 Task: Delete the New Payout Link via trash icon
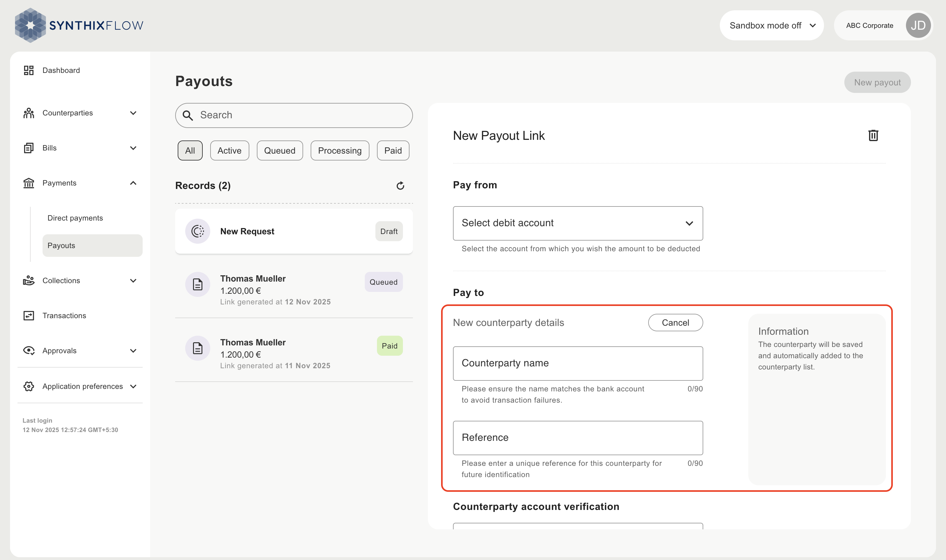click(x=873, y=135)
